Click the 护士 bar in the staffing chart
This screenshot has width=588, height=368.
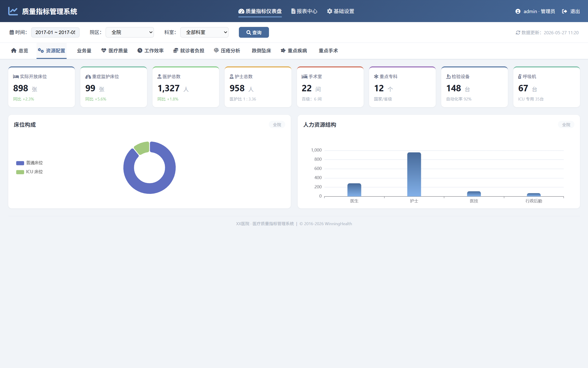coord(414,174)
